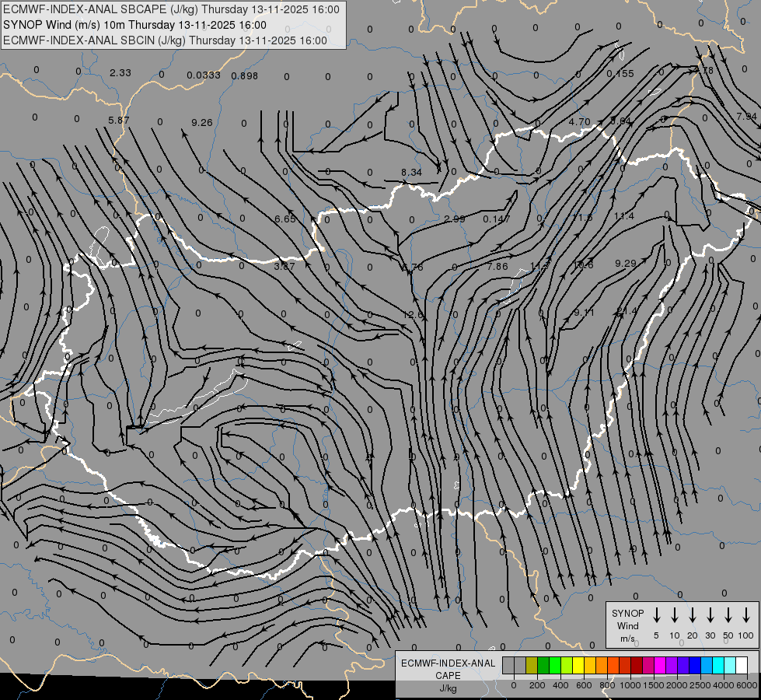Click the 7.94 value on the map
The image size is (761, 700).
click(746, 116)
